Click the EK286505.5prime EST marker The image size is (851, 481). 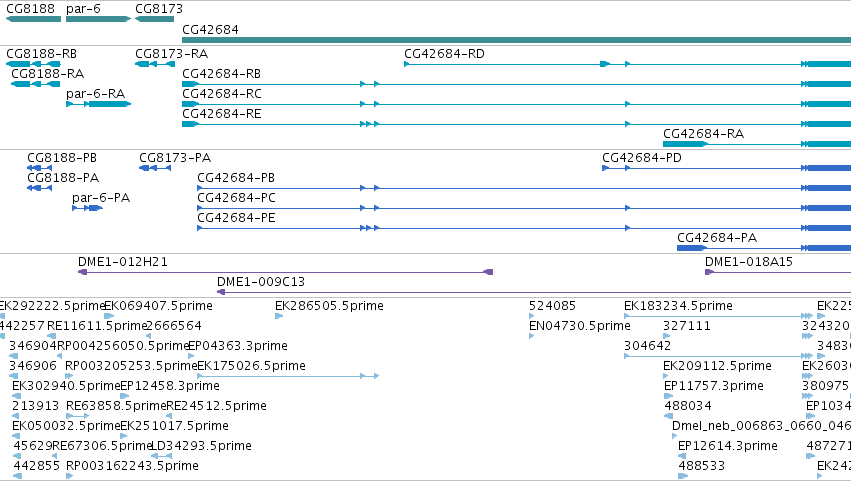click(279, 316)
